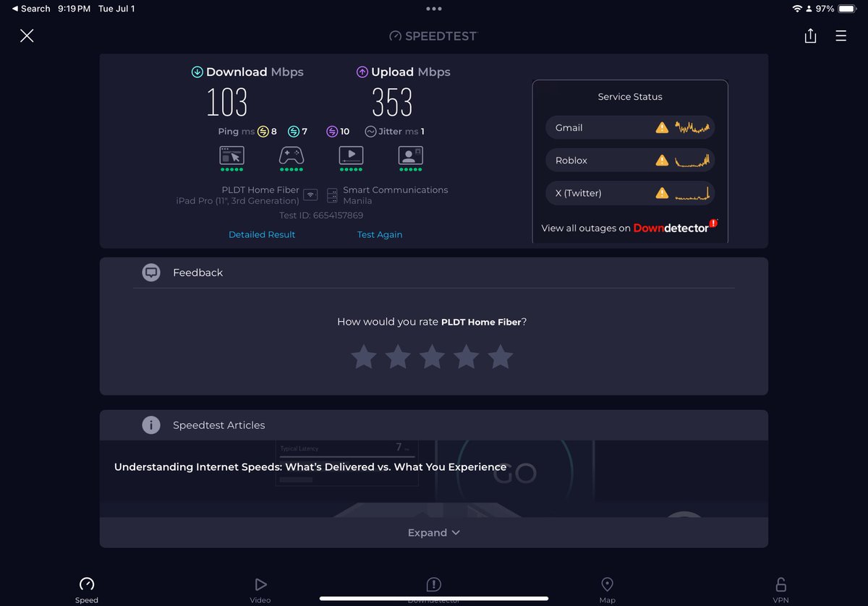Open the hamburger menu
868x606 pixels.
[x=841, y=35]
